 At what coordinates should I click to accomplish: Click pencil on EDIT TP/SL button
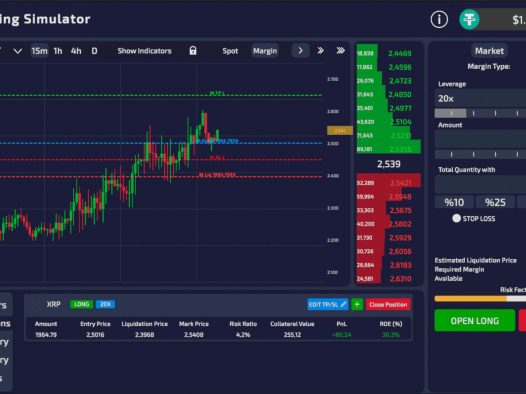[343, 304]
